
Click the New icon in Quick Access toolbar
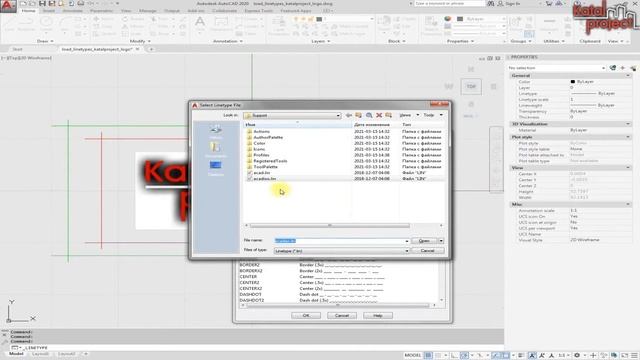[x=23, y=4]
